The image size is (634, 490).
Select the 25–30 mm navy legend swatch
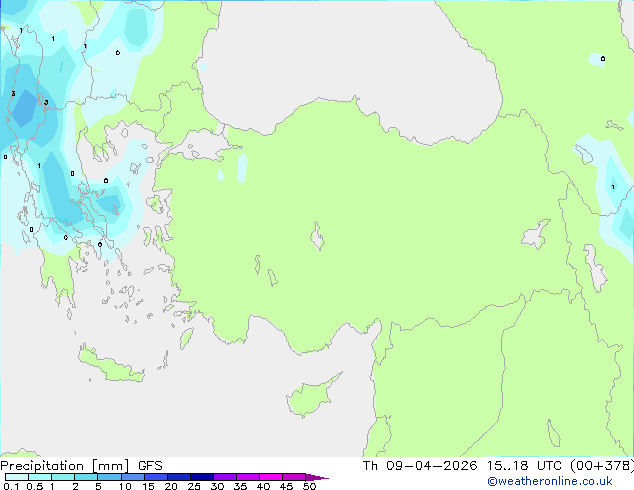click(202, 477)
